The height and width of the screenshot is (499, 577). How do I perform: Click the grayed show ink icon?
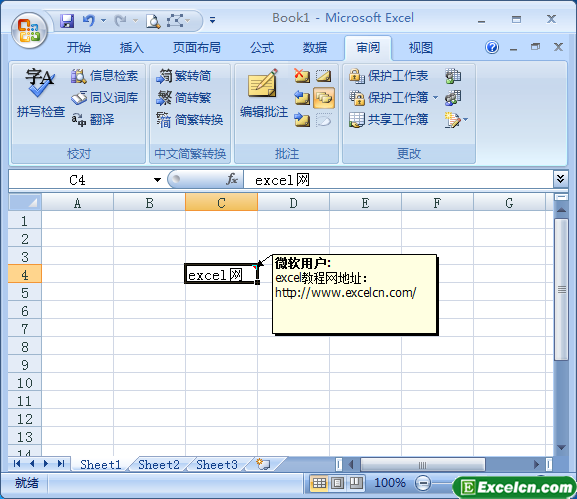324,120
